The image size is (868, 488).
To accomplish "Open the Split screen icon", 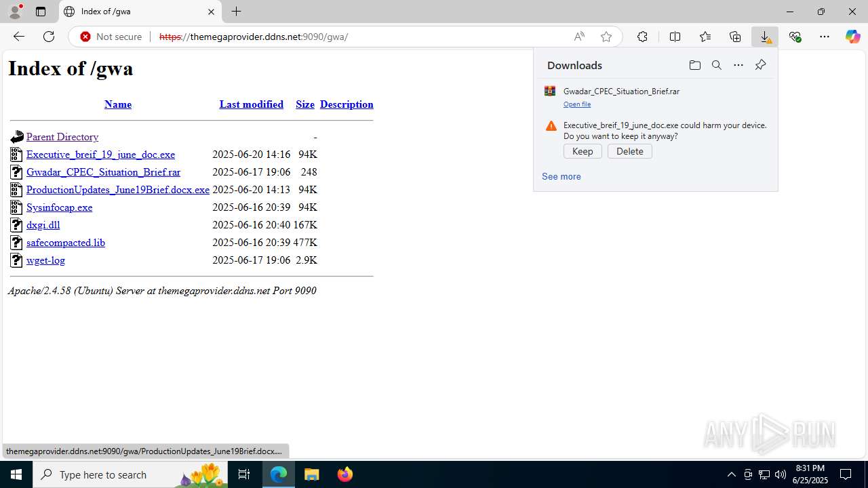I will tap(675, 37).
